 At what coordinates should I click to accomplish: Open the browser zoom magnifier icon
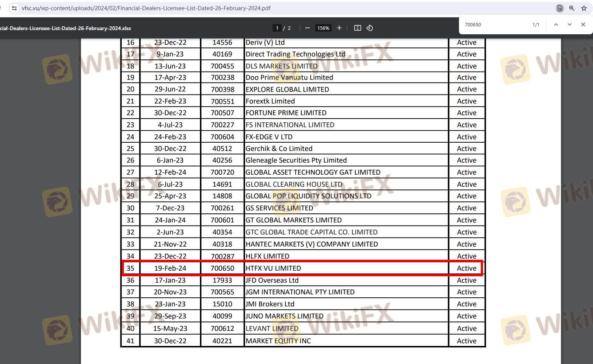click(572, 8)
